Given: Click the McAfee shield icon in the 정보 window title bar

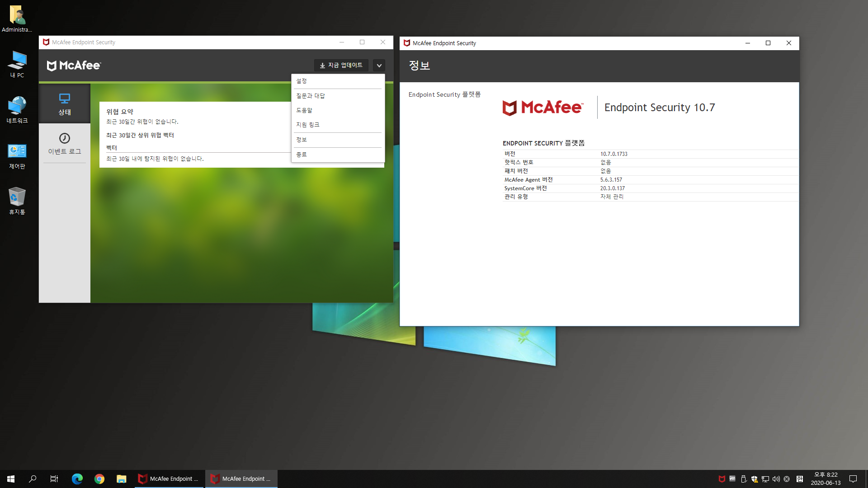Looking at the screenshot, I should (407, 43).
